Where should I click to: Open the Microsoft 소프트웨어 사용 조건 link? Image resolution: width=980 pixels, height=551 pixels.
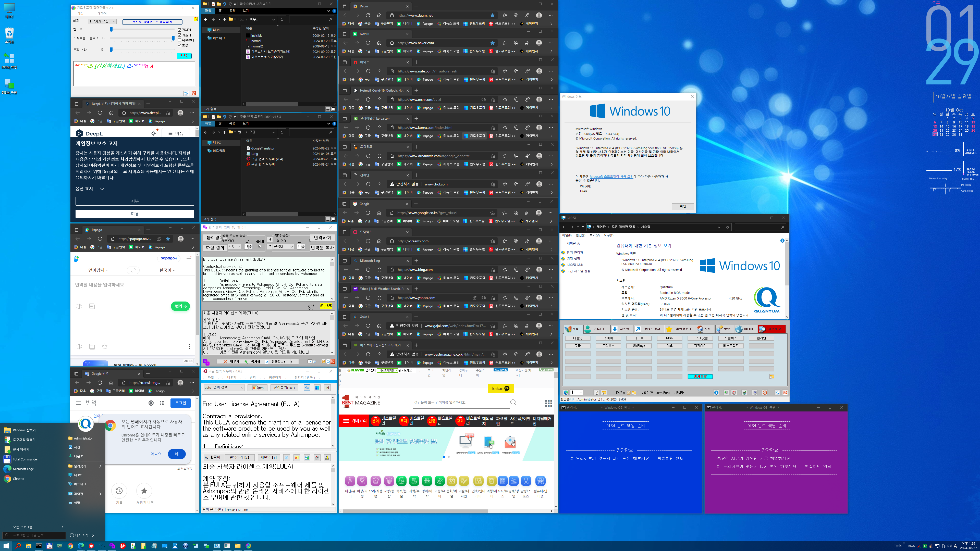(611, 177)
